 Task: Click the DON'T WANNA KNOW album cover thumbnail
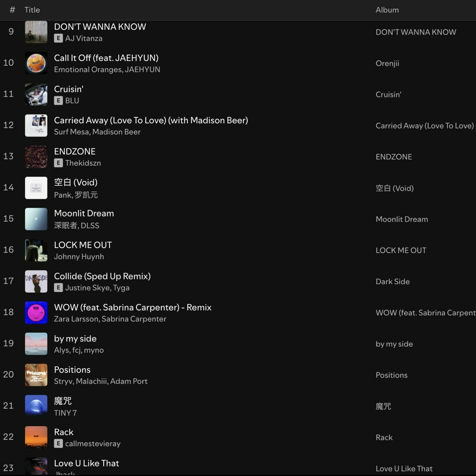coord(36,32)
